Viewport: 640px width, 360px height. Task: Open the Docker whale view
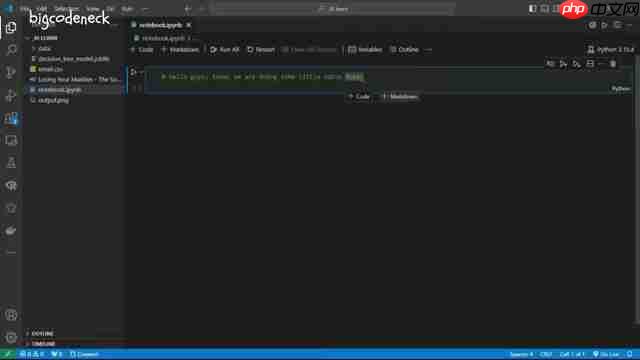(x=11, y=231)
